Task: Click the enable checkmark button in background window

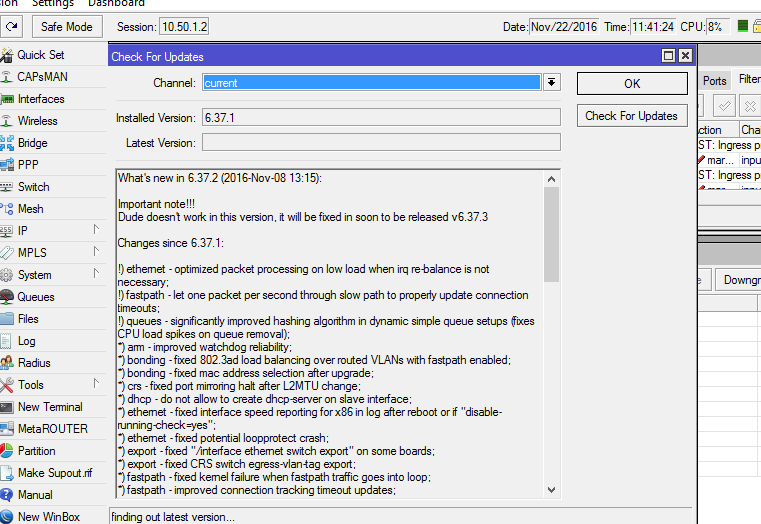Action: pyautogui.click(x=724, y=106)
